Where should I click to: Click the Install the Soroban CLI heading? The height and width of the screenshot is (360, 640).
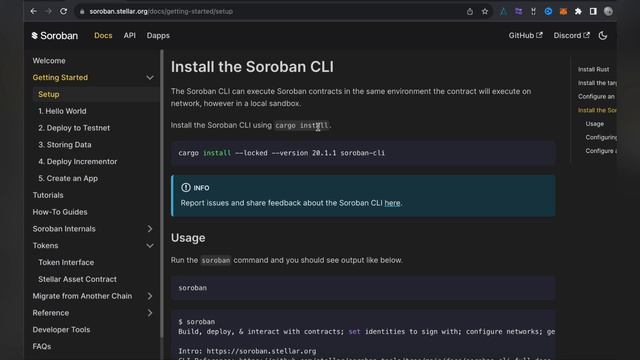point(252,67)
